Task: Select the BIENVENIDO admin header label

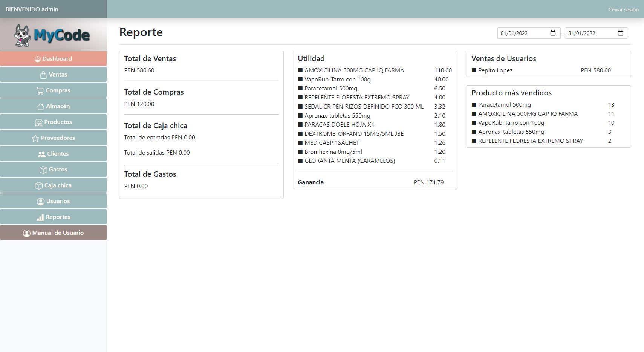Action: point(32,9)
